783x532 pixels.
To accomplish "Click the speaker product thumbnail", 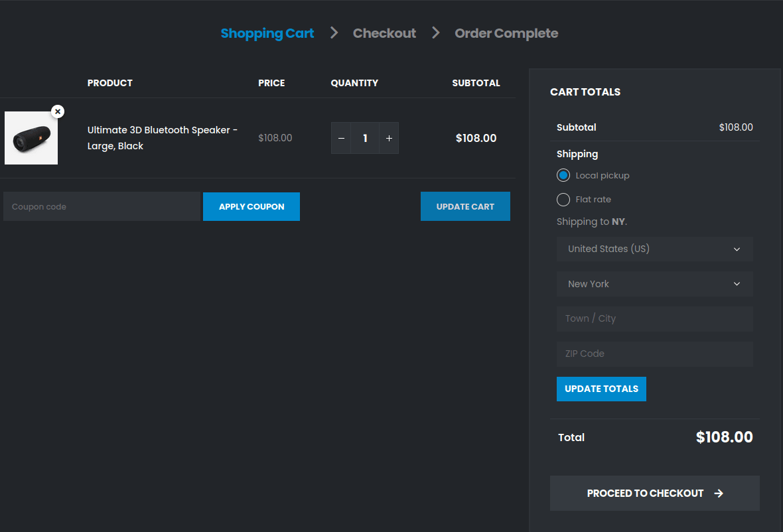I will click(31, 138).
